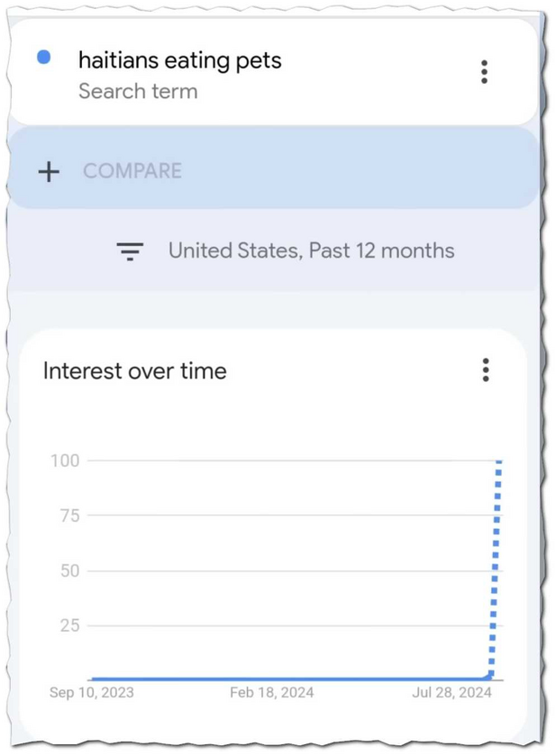Click the 50 y-axis label

point(70,571)
